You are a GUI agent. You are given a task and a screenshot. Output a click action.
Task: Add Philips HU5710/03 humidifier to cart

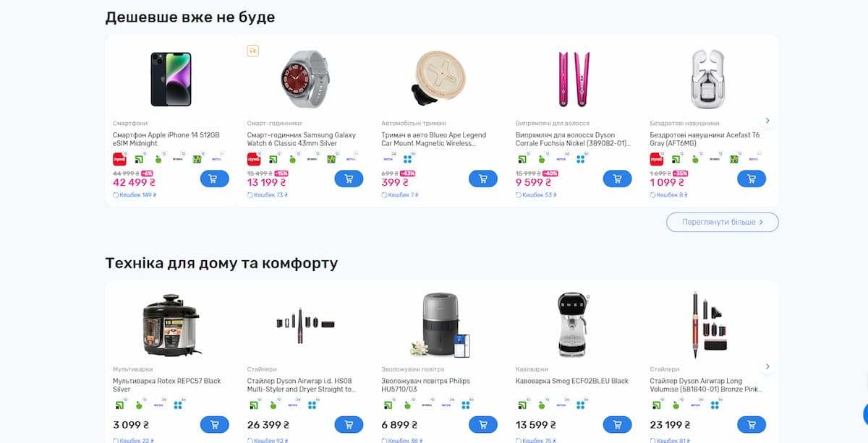tap(483, 425)
